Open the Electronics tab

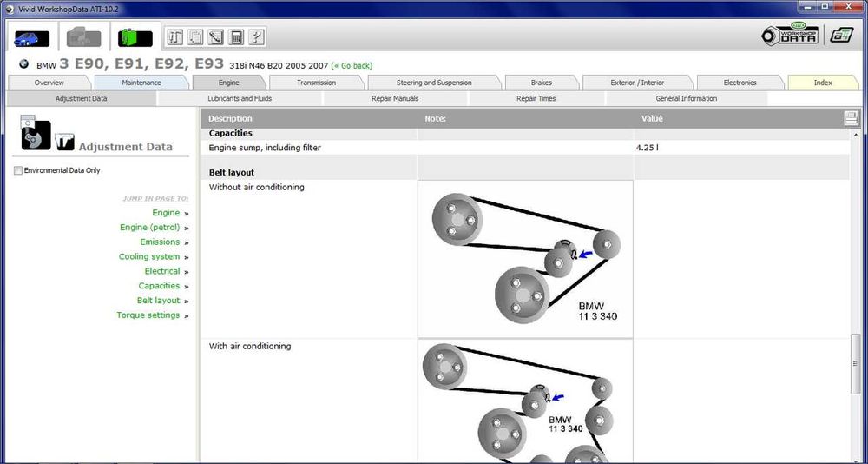point(740,83)
